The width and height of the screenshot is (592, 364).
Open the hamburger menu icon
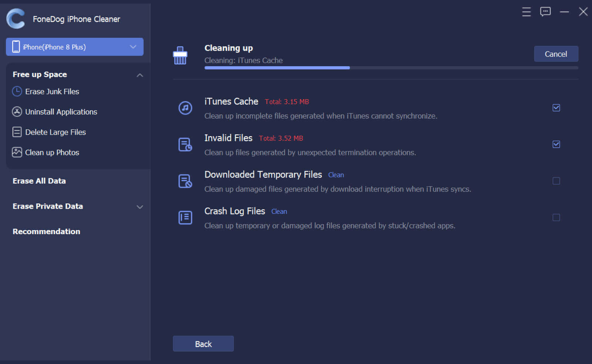(526, 12)
